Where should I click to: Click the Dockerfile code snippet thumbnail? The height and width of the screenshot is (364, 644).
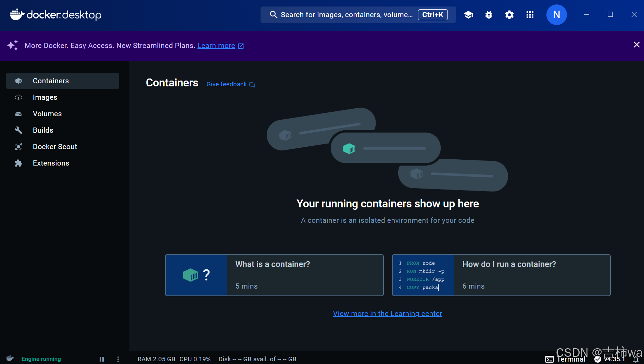(x=423, y=275)
